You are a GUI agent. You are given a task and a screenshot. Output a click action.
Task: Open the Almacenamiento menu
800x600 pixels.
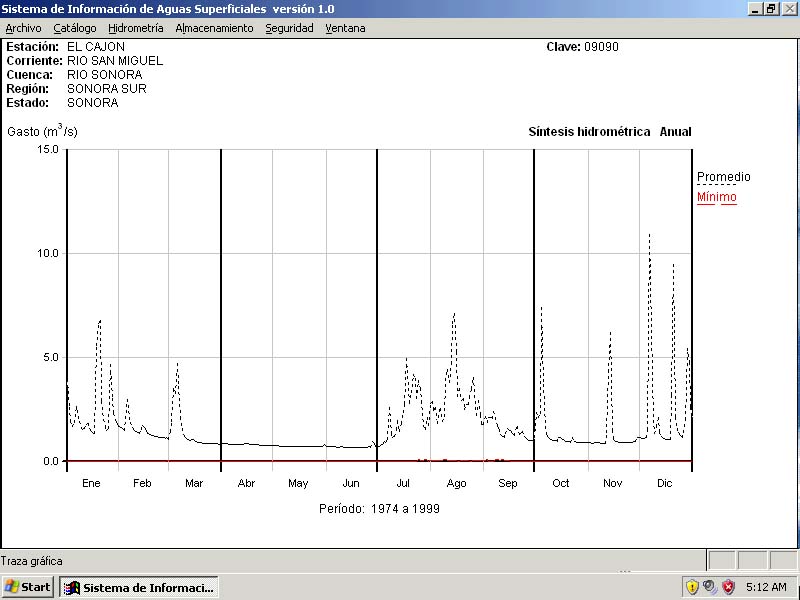pyautogui.click(x=214, y=28)
